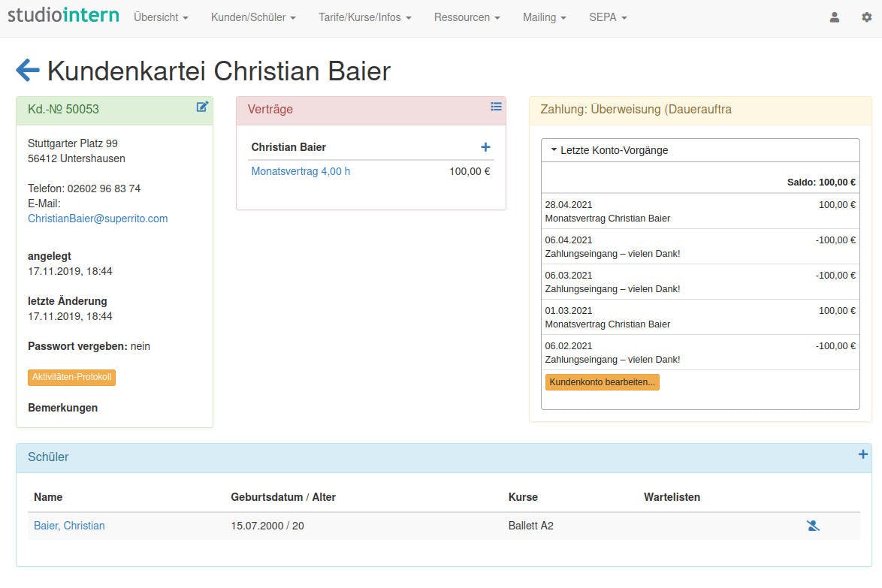Collapse the Letzte Konto-Vorgänge section
The width and height of the screenshot is (882, 588).
(700, 150)
